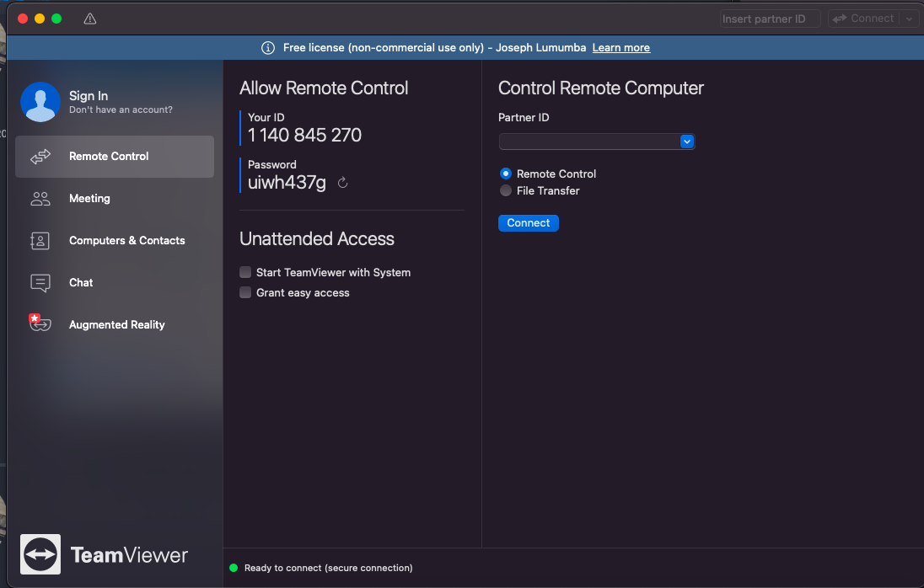This screenshot has width=924, height=588.
Task: Enable Start TeamViewer with System checkbox
Action: pyautogui.click(x=245, y=272)
